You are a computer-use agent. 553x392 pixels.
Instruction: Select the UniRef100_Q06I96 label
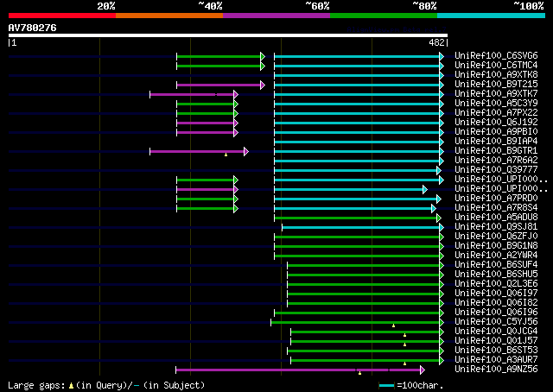tap(496, 313)
